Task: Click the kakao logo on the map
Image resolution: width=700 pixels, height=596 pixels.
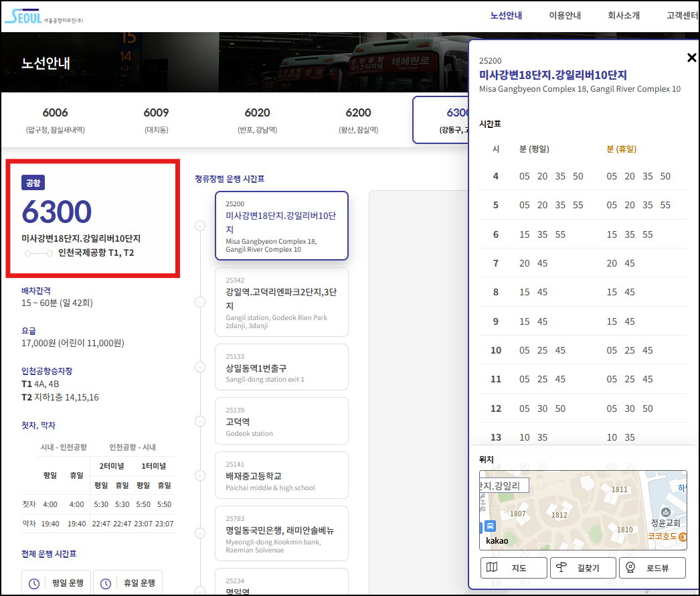Action: click(497, 540)
